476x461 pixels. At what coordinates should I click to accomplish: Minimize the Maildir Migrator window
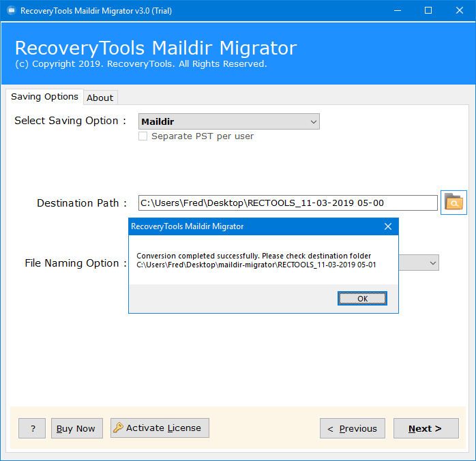coord(398,11)
